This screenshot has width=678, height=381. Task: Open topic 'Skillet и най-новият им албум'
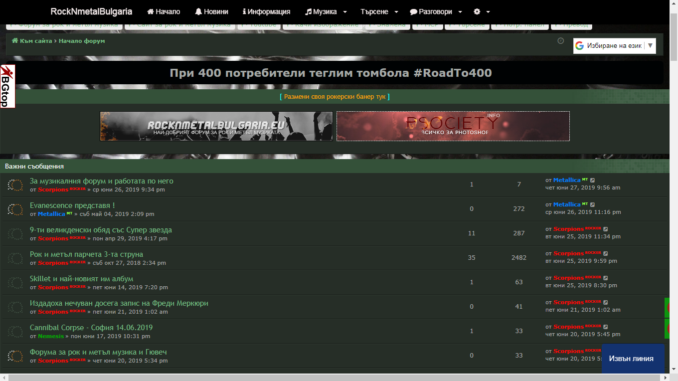pyautogui.click(x=81, y=279)
